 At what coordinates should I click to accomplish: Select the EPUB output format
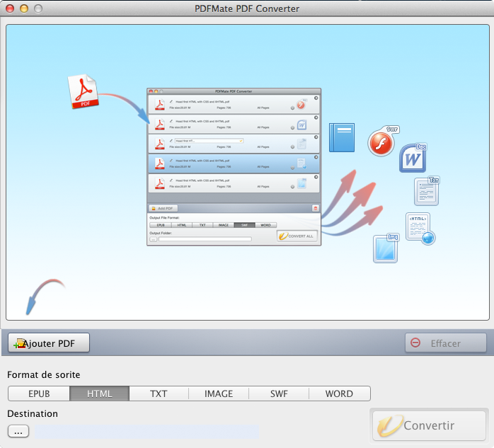click(39, 394)
